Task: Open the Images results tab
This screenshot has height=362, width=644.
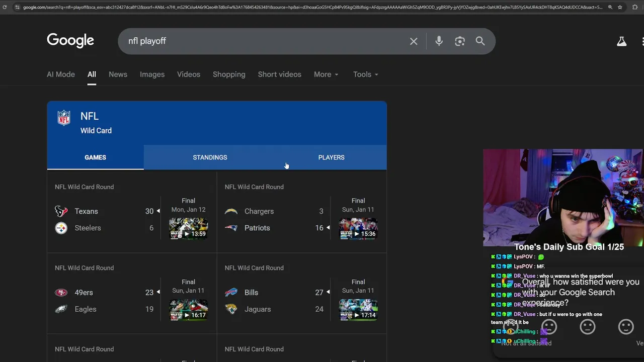Action: tap(152, 74)
